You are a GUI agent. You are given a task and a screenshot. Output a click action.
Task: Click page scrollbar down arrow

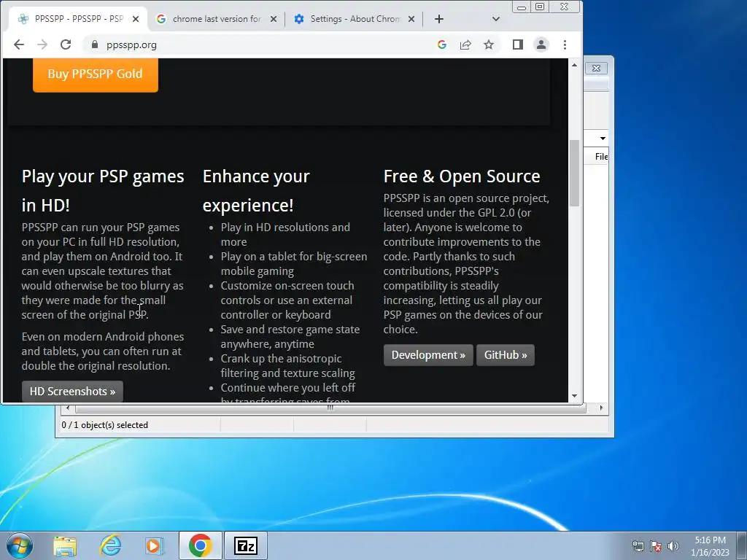[x=575, y=396]
